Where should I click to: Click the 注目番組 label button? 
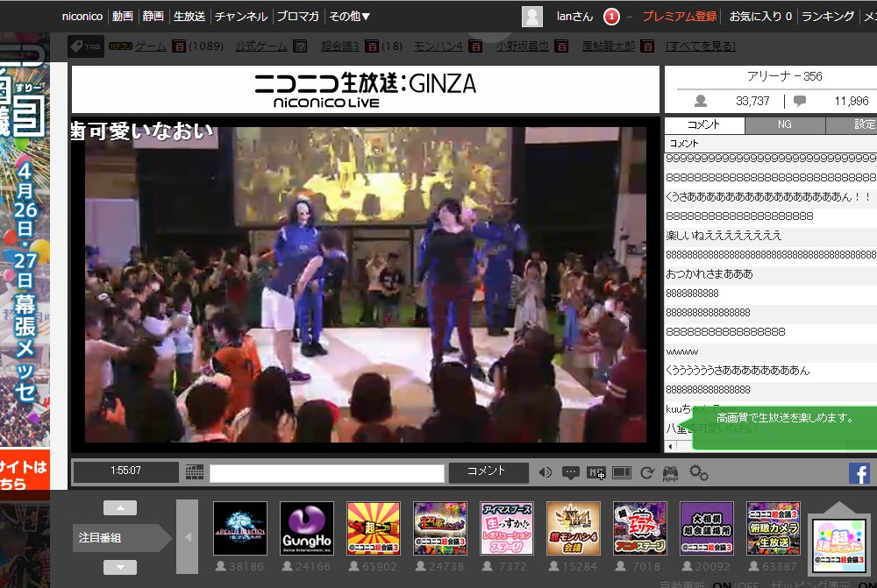(x=121, y=538)
